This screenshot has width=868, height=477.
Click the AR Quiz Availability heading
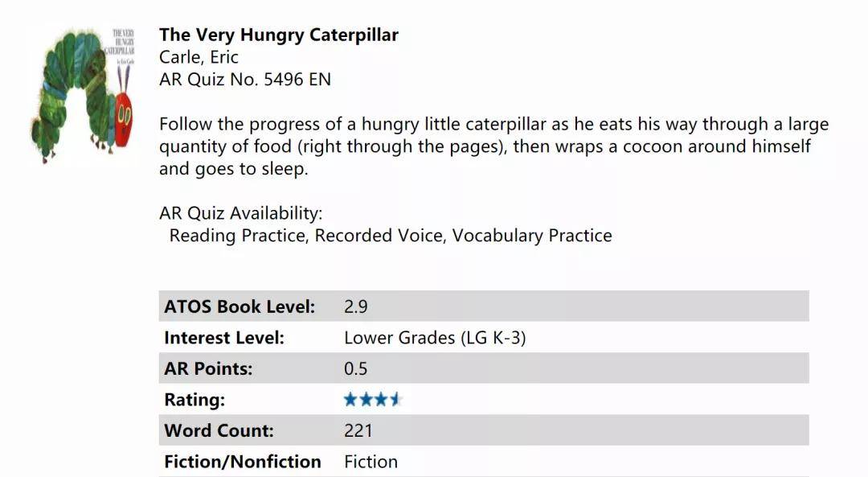(240, 213)
